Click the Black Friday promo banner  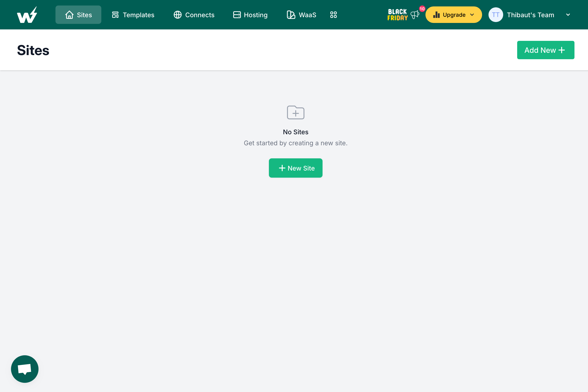[x=397, y=15]
